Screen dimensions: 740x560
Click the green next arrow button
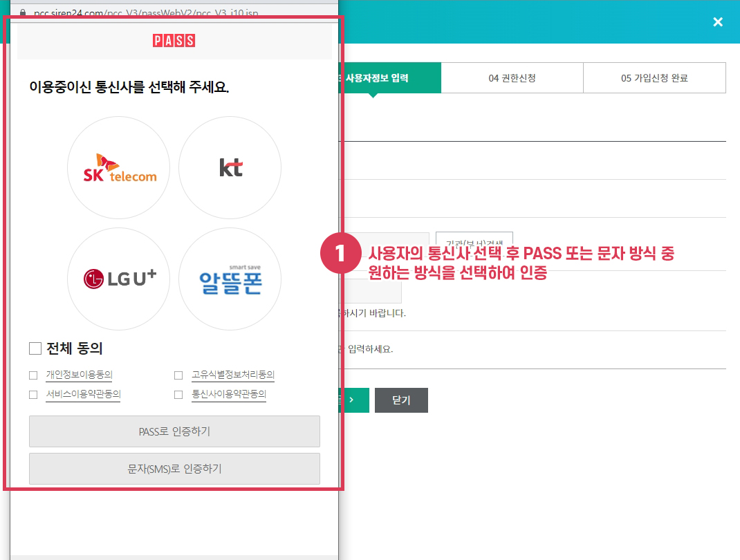coord(354,400)
